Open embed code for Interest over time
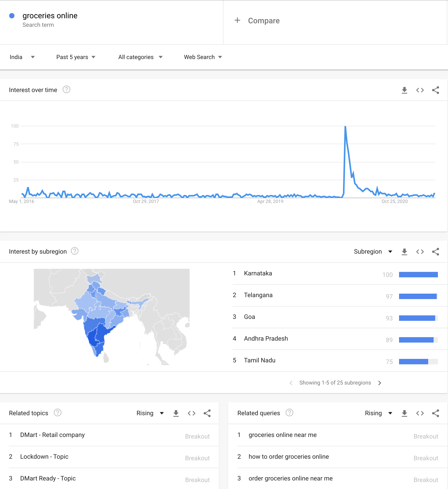Viewport: 448px width, 489px height. coord(420,90)
